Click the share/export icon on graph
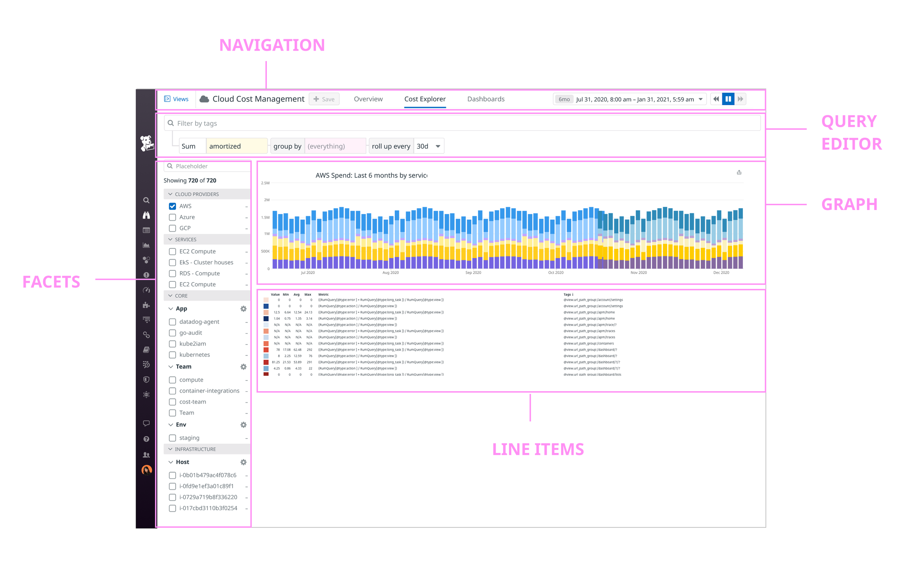This screenshot has height=582, width=924. (x=739, y=172)
